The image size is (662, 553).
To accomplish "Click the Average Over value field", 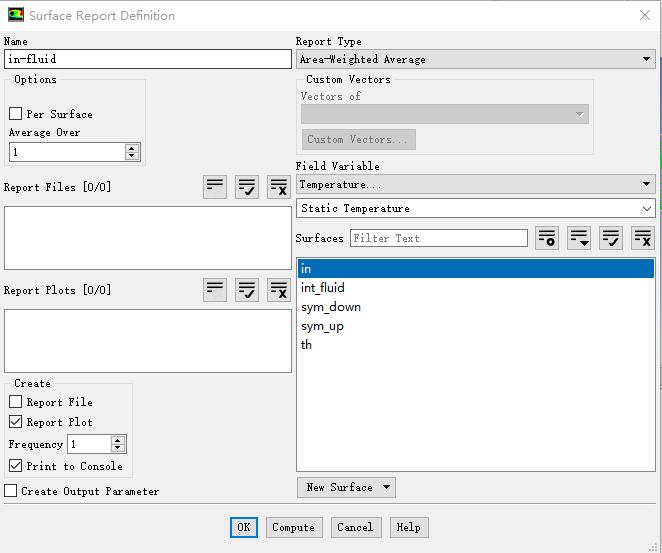I will point(68,152).
